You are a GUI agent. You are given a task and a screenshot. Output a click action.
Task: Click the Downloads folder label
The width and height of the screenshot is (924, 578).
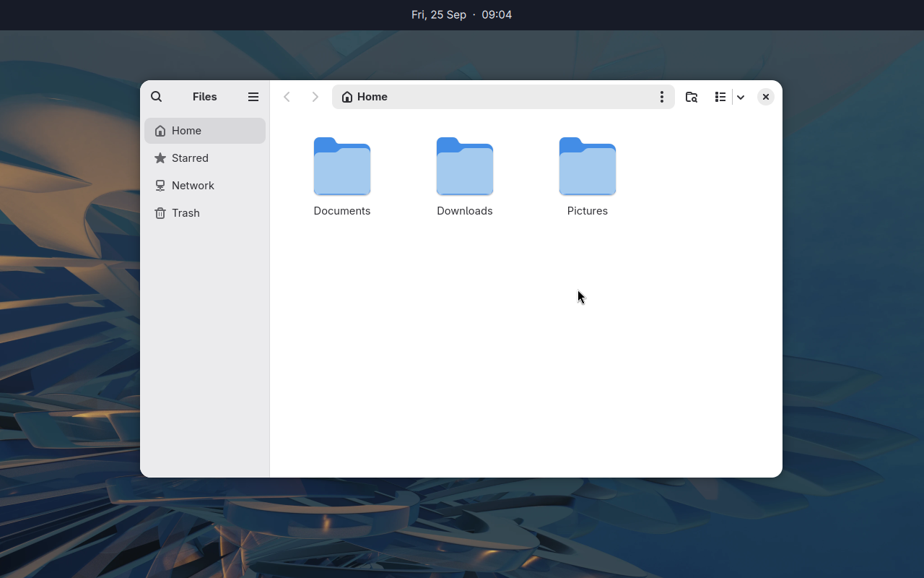coord(465,211)
